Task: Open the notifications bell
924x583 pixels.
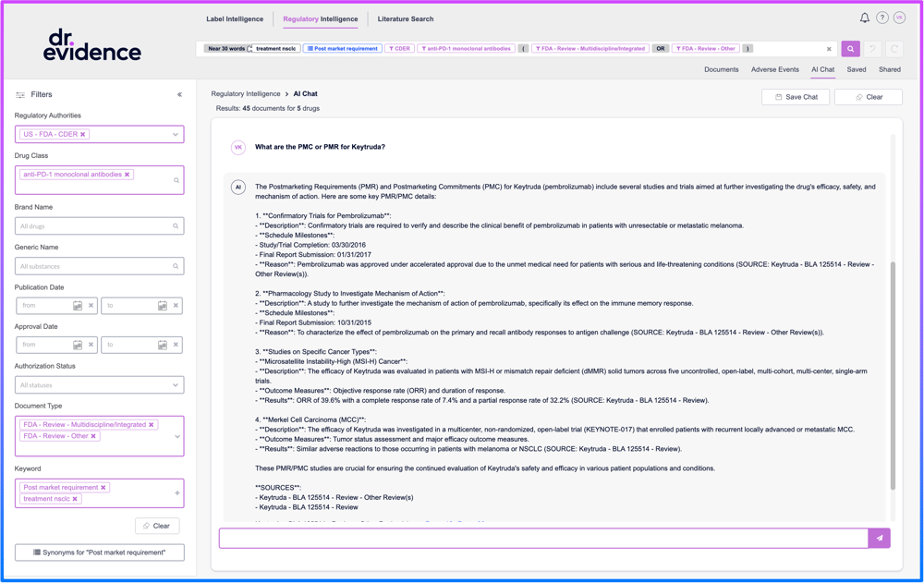Action: (x=864, y=18)
